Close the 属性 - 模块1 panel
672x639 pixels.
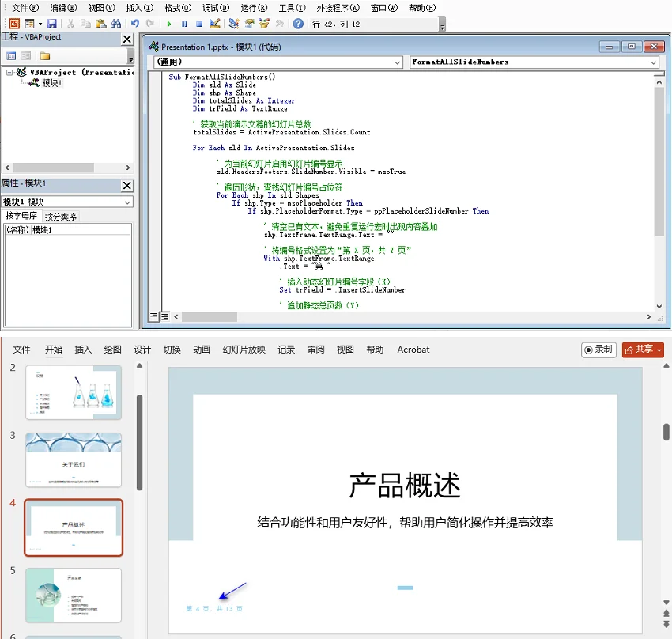[x=126, y=185]
